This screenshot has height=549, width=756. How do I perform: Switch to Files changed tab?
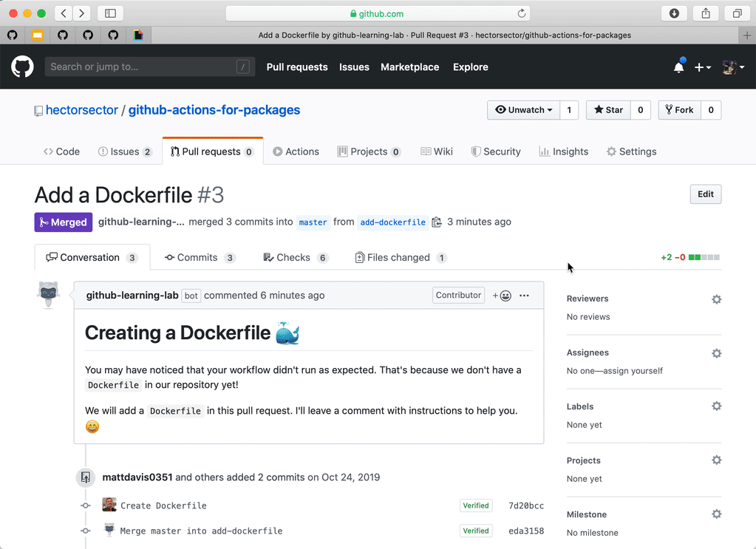(401, 257)
